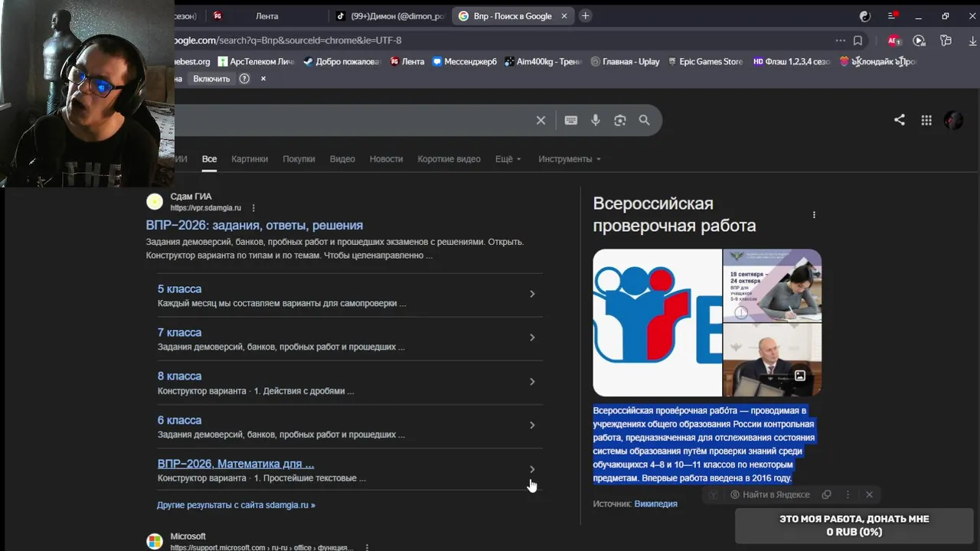980x551 pixels.
Task: Open the woman writing photo thumbnail
Action: [773, 285]
